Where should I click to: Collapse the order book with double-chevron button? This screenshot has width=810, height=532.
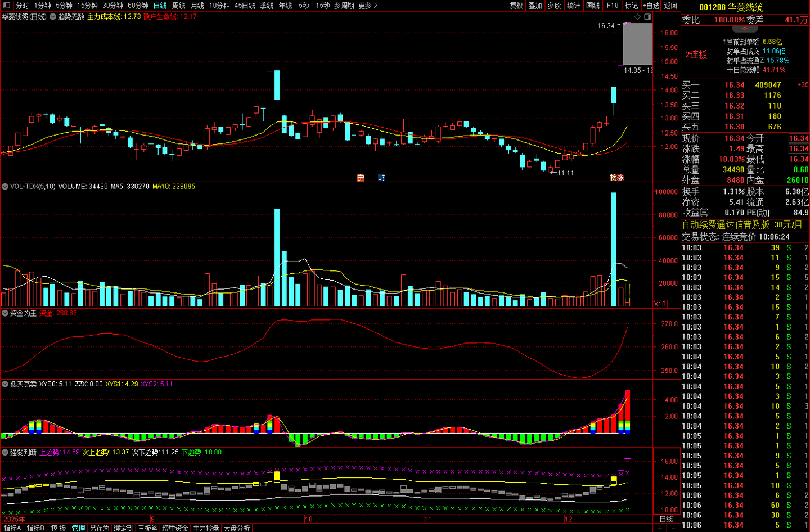coord(744,29)
